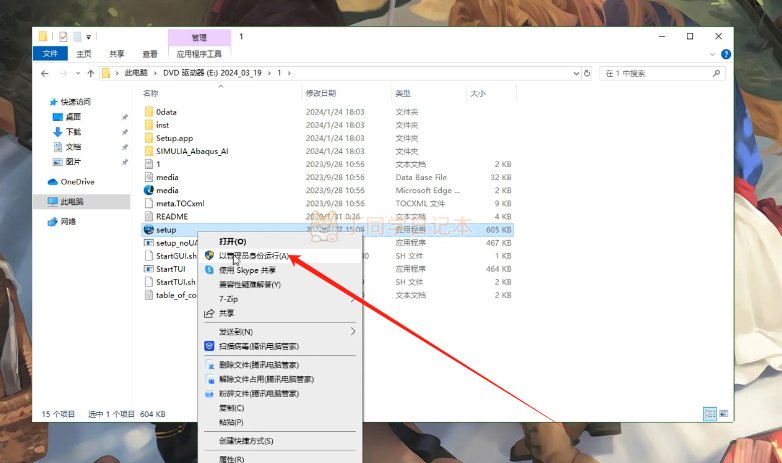Image resolution: width=782 pixels, height=463 pixels.
Task: Switch to the details view button
Action: point(710,414)
